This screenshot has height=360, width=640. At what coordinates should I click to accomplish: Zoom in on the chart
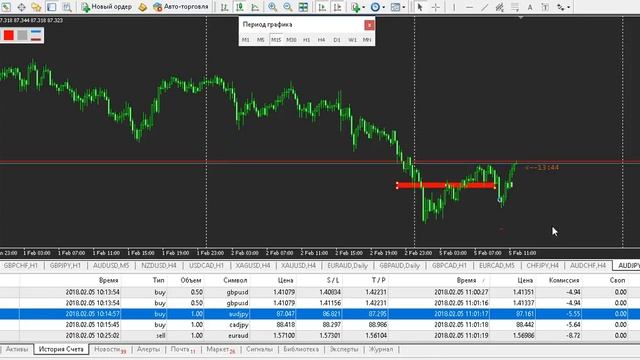tap(272, 7)
